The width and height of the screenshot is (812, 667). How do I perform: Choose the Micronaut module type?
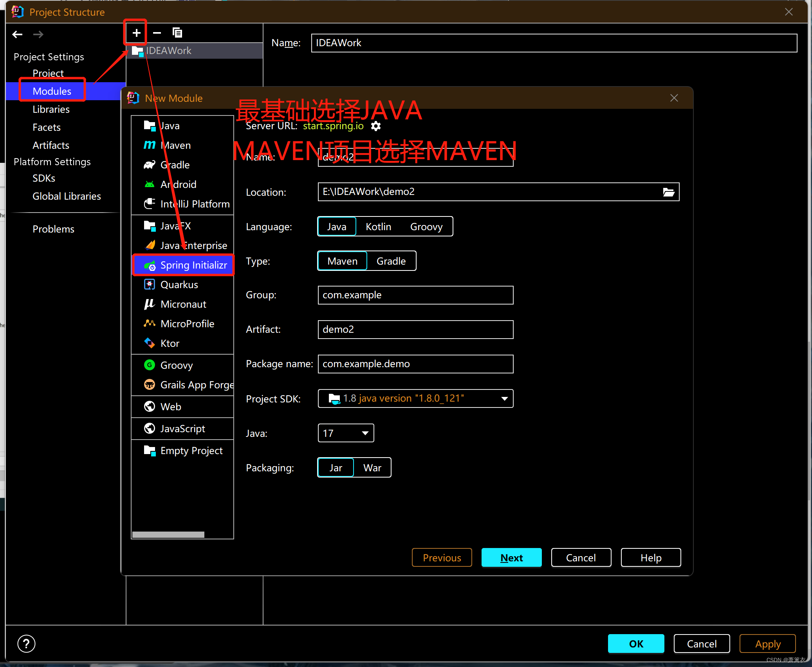click(183, 304)
